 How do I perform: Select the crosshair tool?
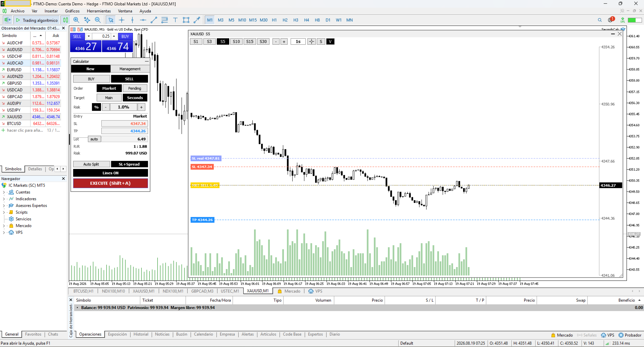121,20
